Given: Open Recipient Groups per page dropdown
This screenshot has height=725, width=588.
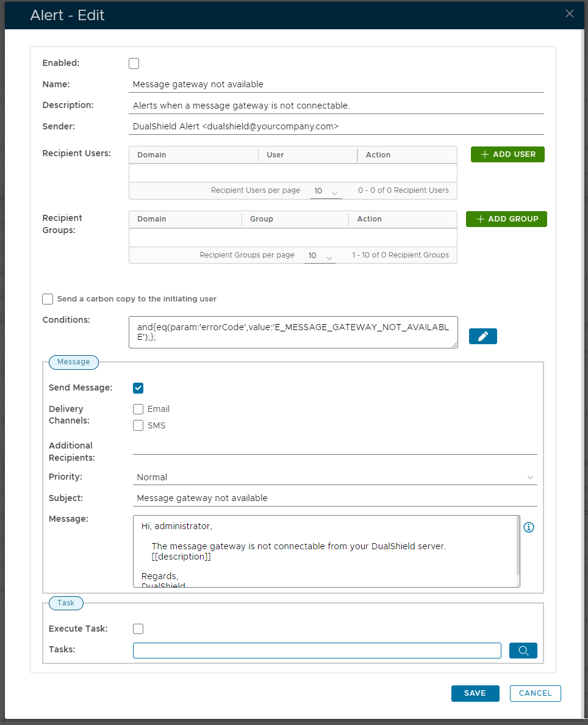Looking at the screenshot, I should click(320, 256).
